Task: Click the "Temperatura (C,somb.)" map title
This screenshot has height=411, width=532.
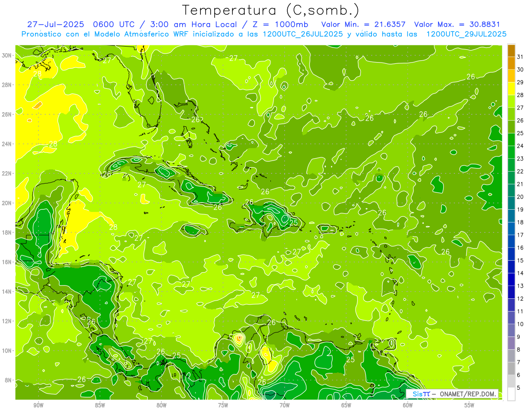Action: point(270,11)
